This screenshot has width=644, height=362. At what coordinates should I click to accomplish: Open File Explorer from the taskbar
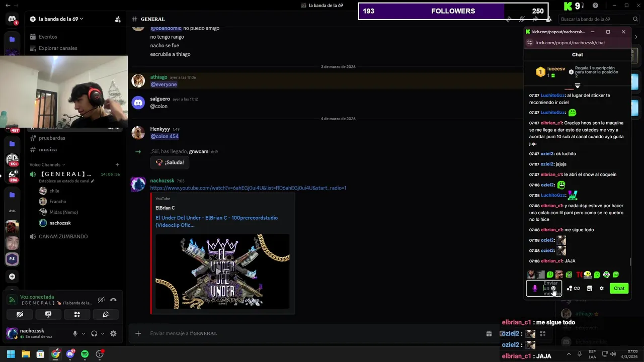(x=26, y=354)
